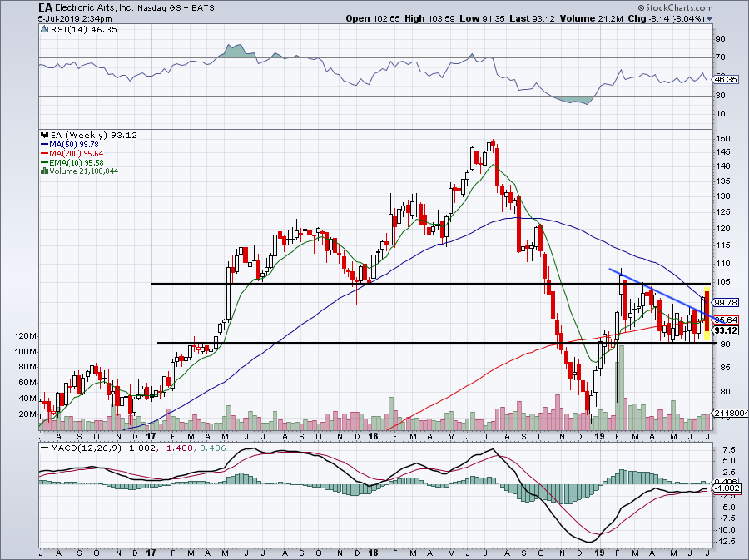This screenshot has height=560, width=749.
Task: Click the 'EA Electronic Arts, Inc.' title
Action: (87, 7)
